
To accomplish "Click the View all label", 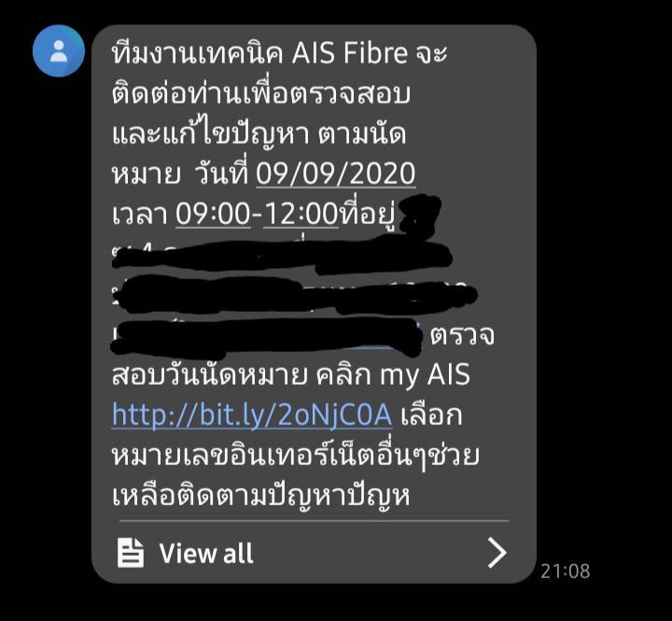I will coord(206,553).
